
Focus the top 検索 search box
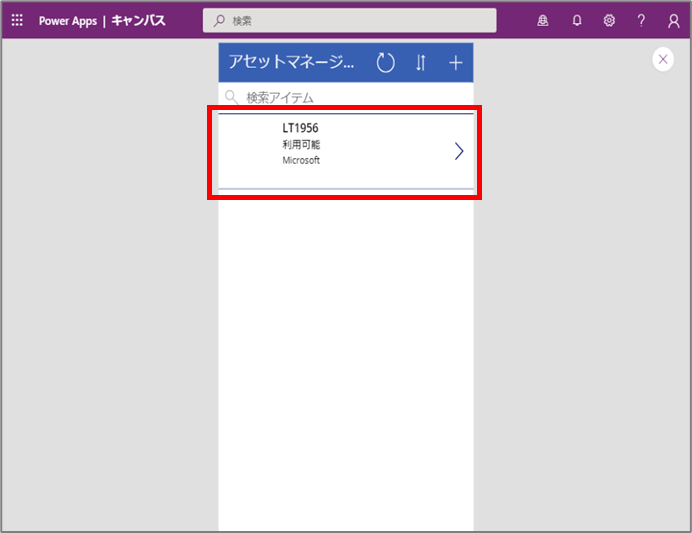(350, 20)
